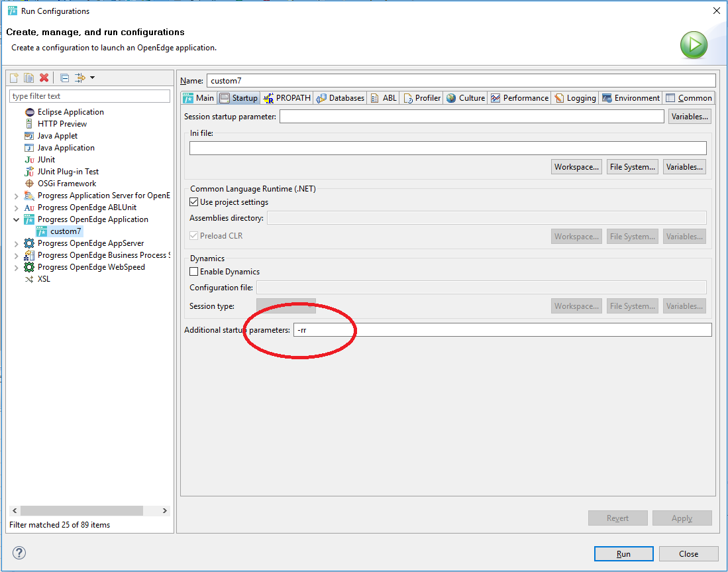Click the type filter text box
728x572 pixels.
point(89,96)
